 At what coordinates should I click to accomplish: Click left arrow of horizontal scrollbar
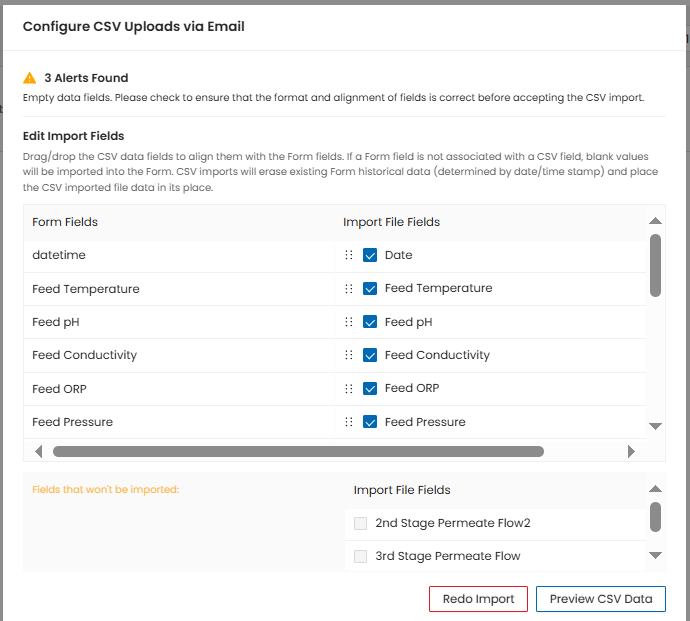[39, 451]
